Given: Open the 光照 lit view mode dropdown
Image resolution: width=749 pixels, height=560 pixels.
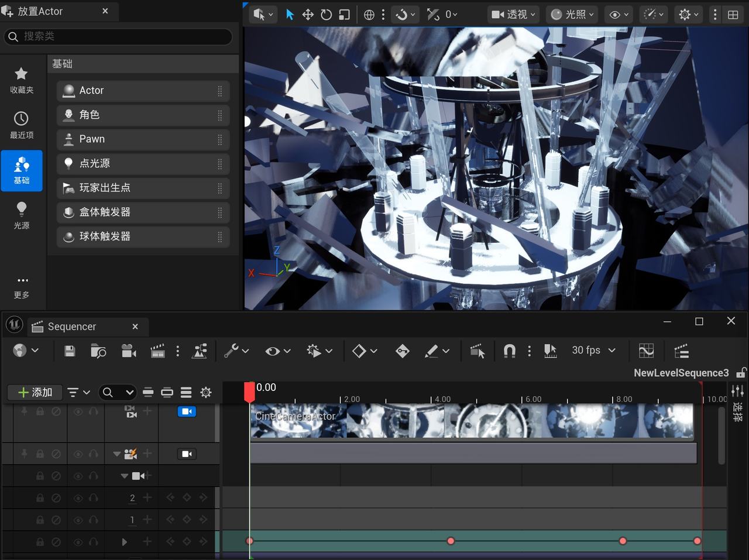Looking at the screenshot, I should click(572, 15).
